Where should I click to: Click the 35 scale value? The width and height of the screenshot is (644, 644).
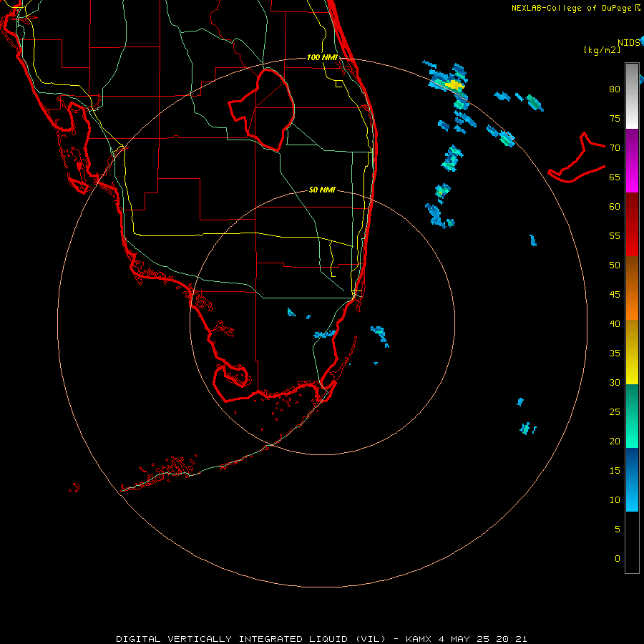click(615, 353)
